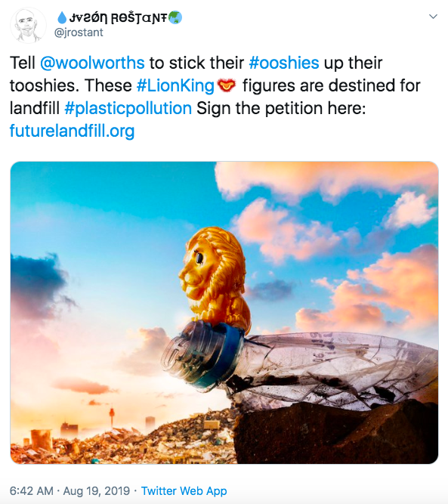Open the @woolworths mention
This screenshot has height=504, width=448.
pos(92,63)
